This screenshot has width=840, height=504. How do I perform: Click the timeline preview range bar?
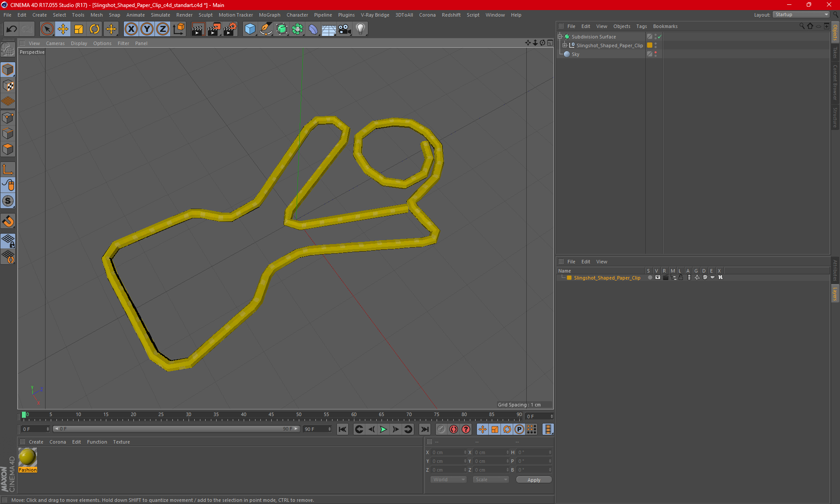177,429
